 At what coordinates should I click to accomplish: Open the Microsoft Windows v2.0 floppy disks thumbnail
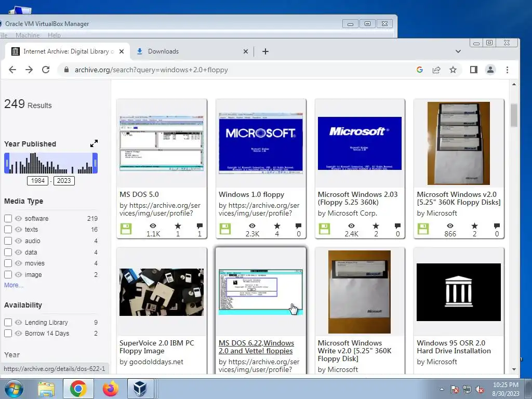[458, 143]
